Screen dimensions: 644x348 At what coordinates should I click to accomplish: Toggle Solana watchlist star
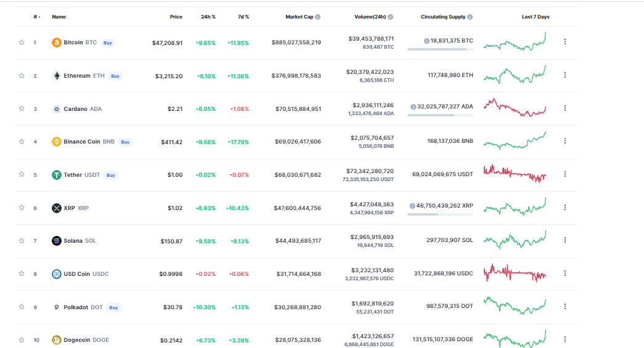pos(22,240)
